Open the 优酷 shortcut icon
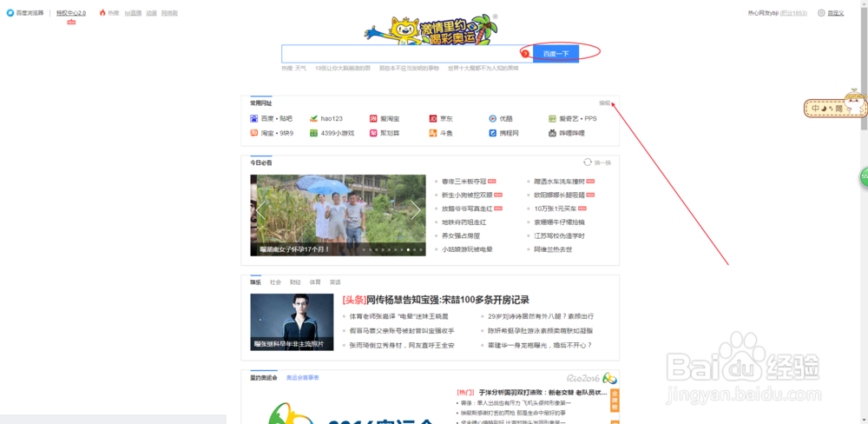Viewport: 868px width, 424px height. [493, 119]
